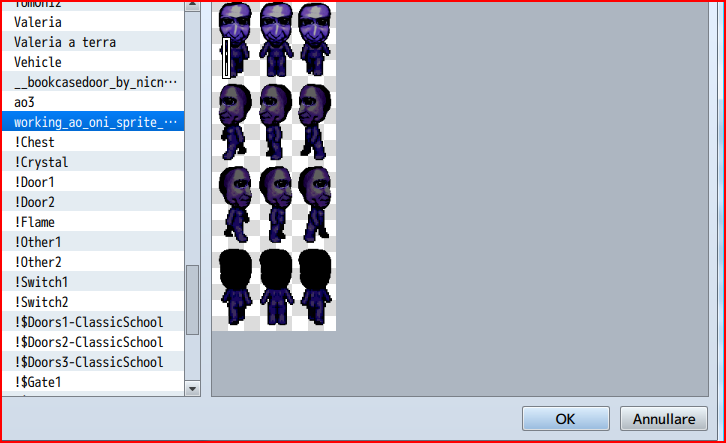Select back-facing Ao Oni middle frame
Image resolution: width=726 pixels, height=443 pixels.
point(276,287)
